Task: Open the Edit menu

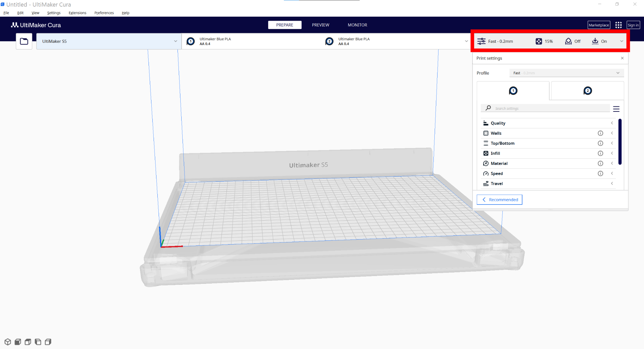Action: pyautogui.click(x=20, y=13)
